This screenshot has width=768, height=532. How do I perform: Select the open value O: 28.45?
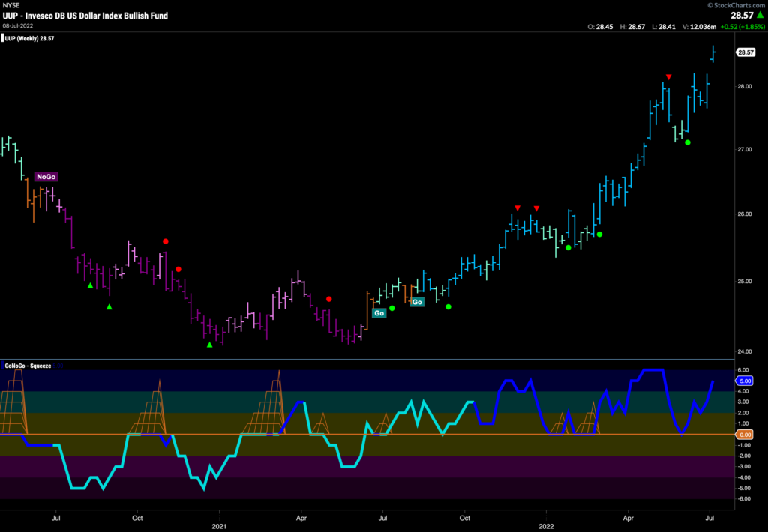[x=600, y=27]
